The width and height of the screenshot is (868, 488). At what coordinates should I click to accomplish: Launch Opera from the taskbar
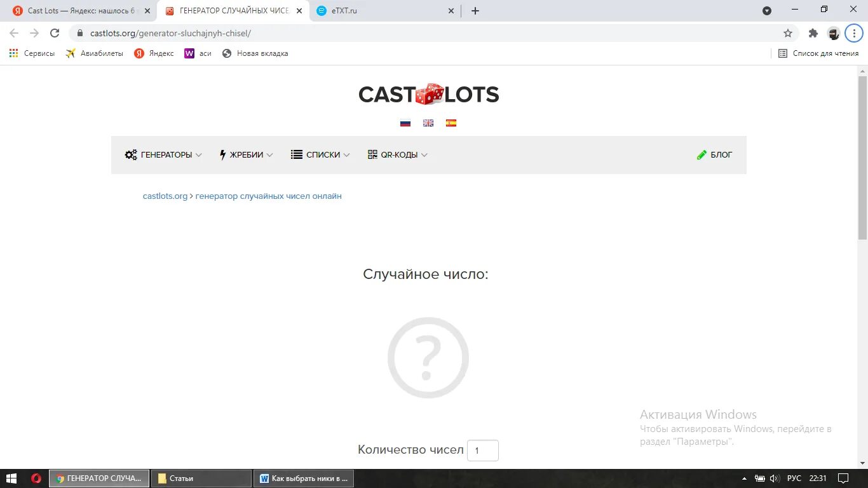[36, 478]
